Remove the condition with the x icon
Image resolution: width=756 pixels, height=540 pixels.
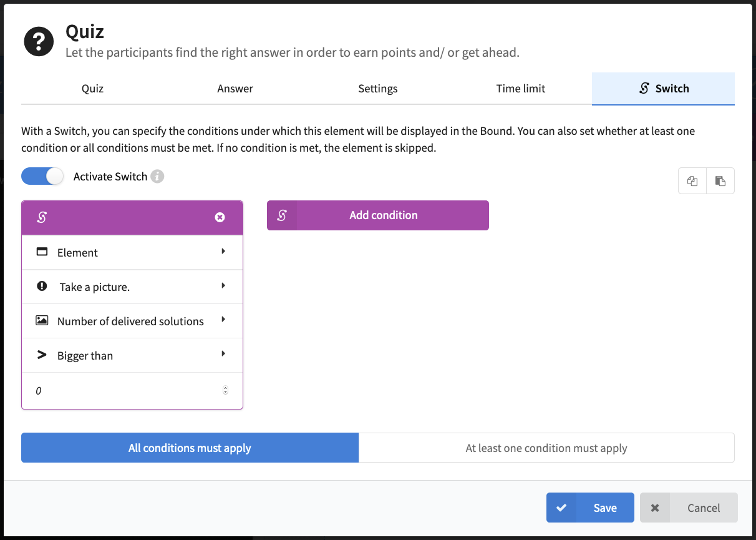(x=220, y=217)
